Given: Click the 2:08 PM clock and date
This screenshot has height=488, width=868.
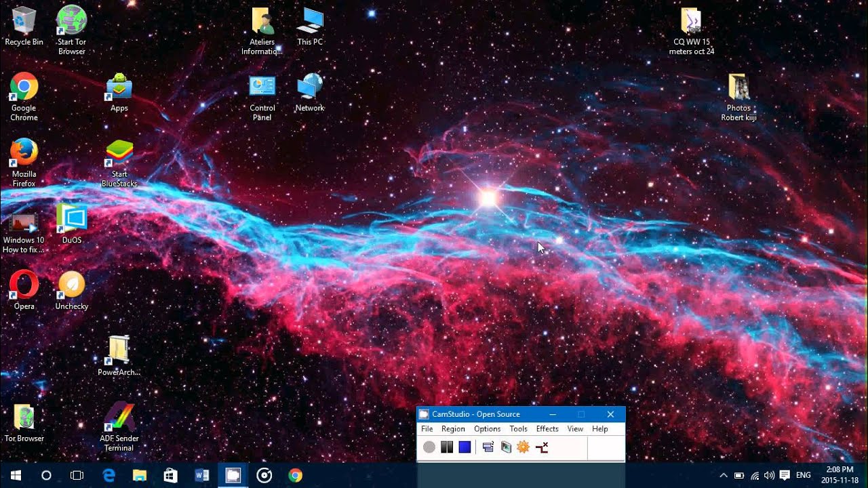Looking at the screenshot, I should (x=840, y=475).
